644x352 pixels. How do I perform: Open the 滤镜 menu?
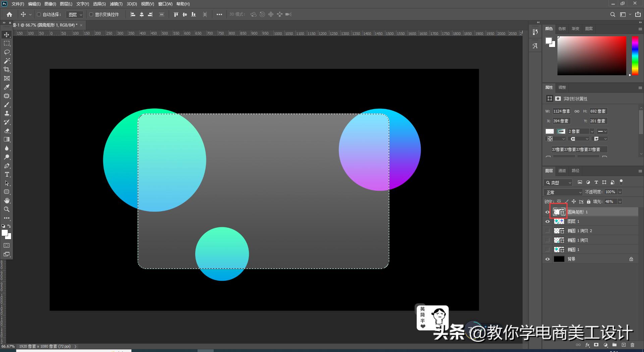tap(116, 4)
